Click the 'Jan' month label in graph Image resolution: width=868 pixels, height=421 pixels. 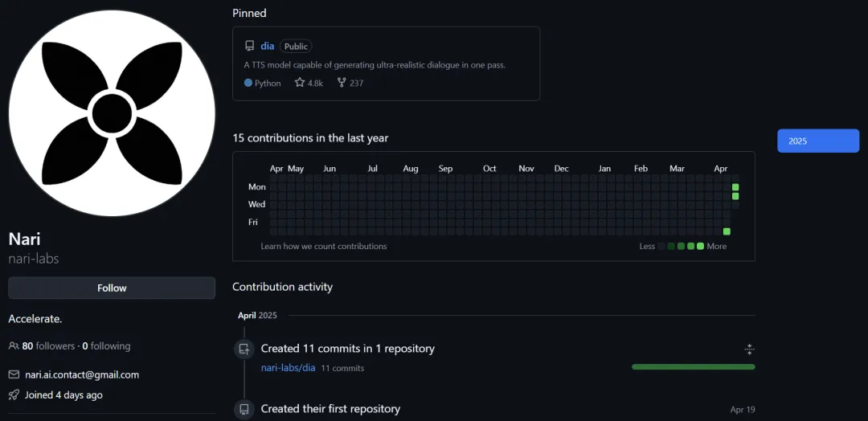pos(604,168)
